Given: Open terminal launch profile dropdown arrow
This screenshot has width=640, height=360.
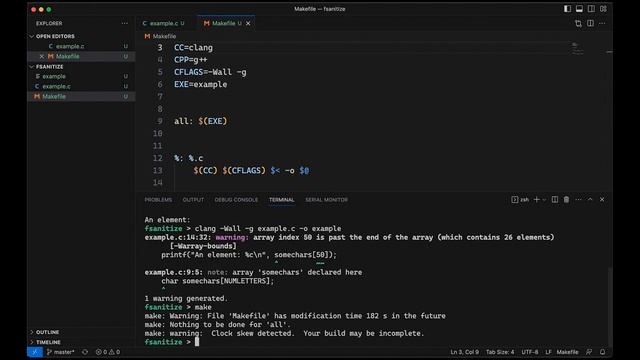Looking at the screenshot, I should click(544, 200).
